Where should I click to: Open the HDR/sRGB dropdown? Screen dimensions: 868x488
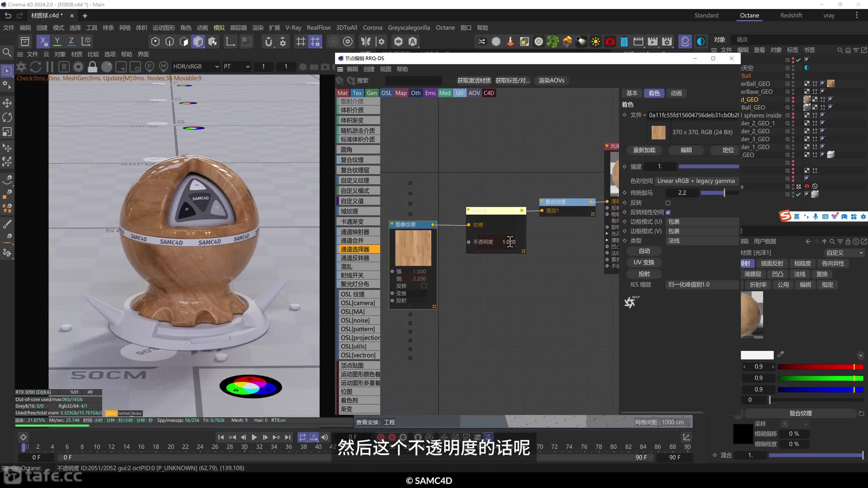(196, 66)
